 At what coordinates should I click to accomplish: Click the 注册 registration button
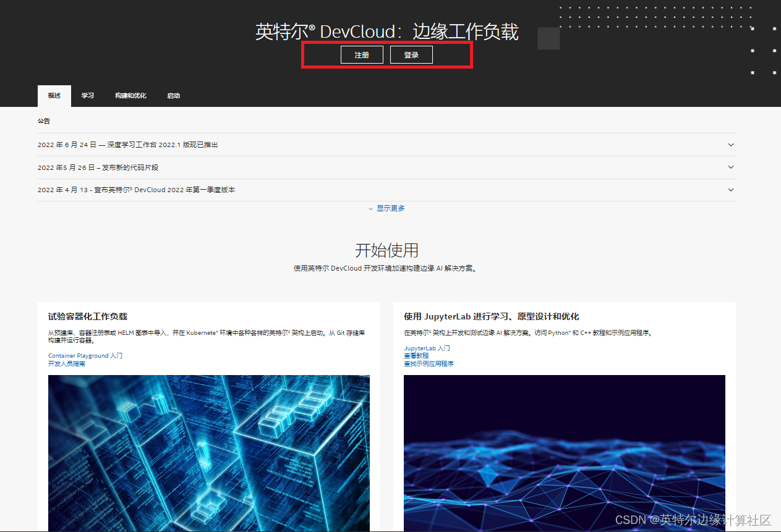(362, 54)
